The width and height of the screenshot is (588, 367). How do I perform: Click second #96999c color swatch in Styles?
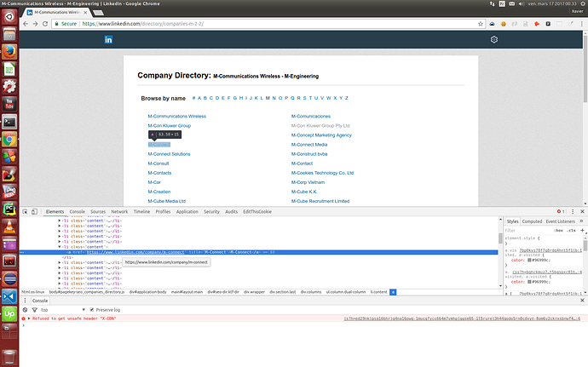(x=529, y=282)
